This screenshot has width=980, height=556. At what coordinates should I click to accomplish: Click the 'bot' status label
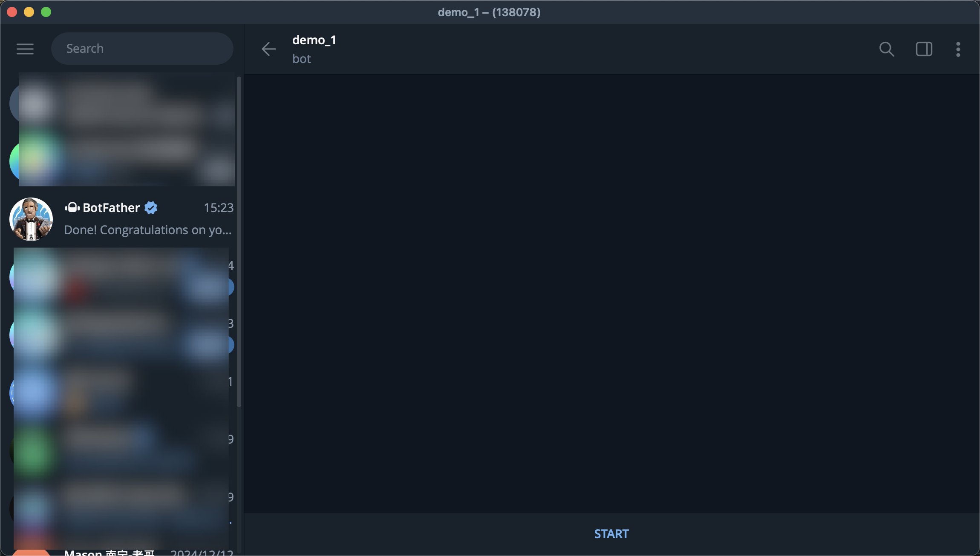pos(302,59)
